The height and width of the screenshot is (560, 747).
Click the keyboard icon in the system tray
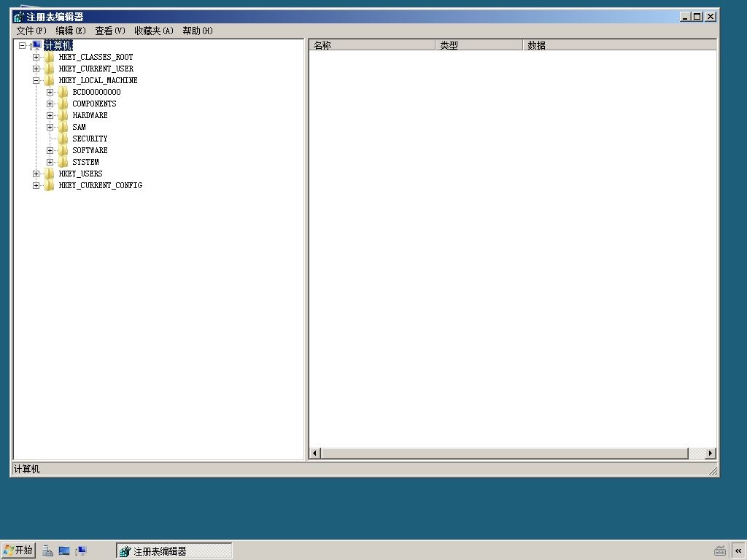(x=720, y=551)
